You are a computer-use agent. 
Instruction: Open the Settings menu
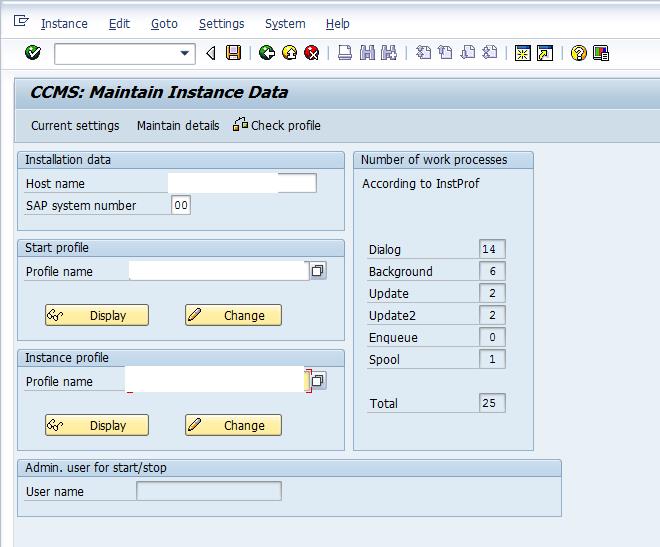[x=221, y=23]
